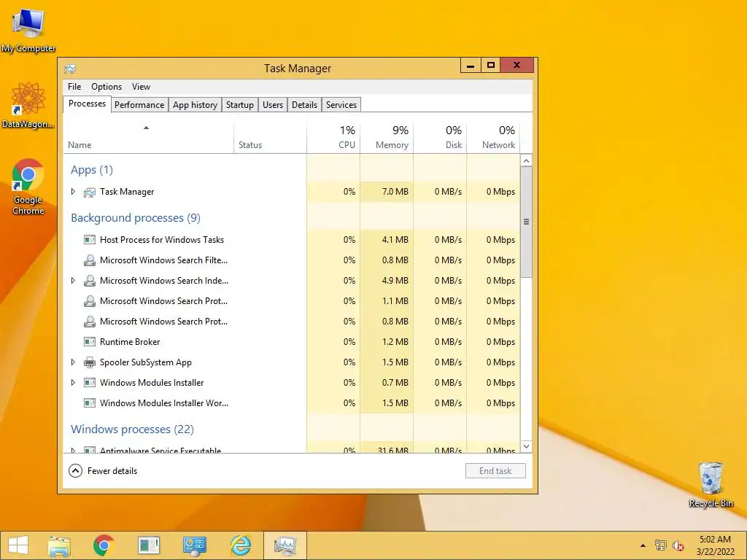The image size is (747, 560).
Task: Click the 4.1 MB memory value
Action: click(x=395, y=239)
